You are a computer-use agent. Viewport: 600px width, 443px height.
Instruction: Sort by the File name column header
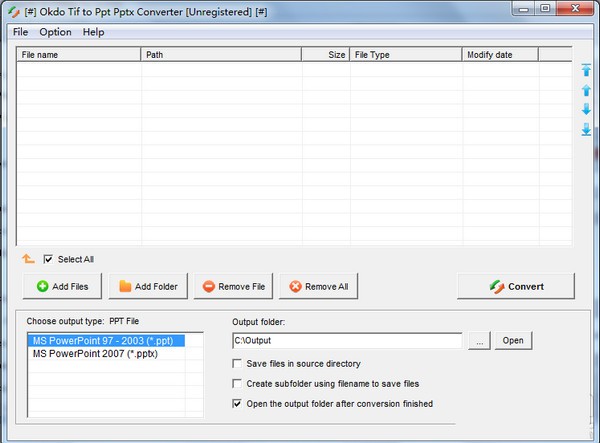pyautogui.click(x=78, y=55)
